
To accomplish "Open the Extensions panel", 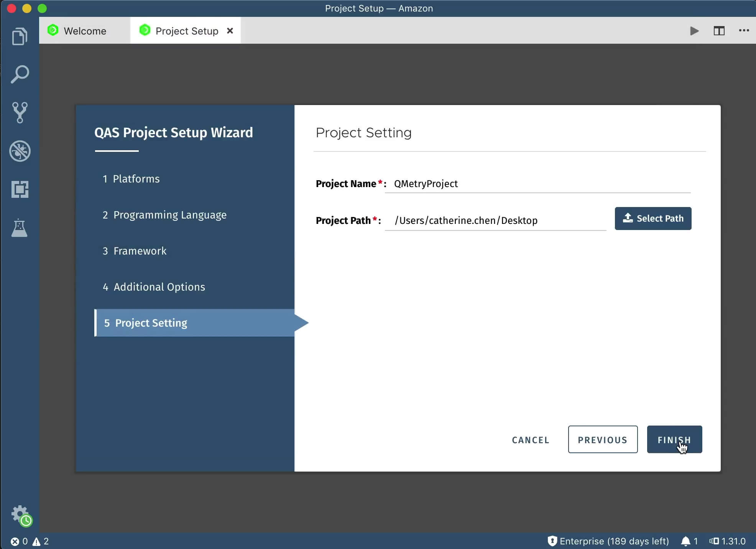I will click(20, 189).
